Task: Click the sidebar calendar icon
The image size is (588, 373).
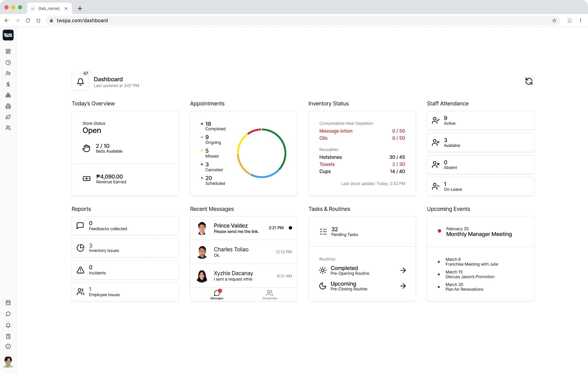Action: coord(8,303)
